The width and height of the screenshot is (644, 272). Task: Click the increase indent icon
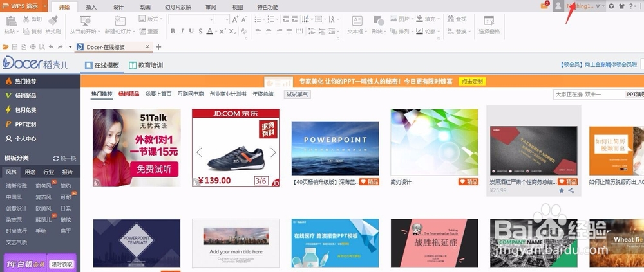(x=295, y=19)
